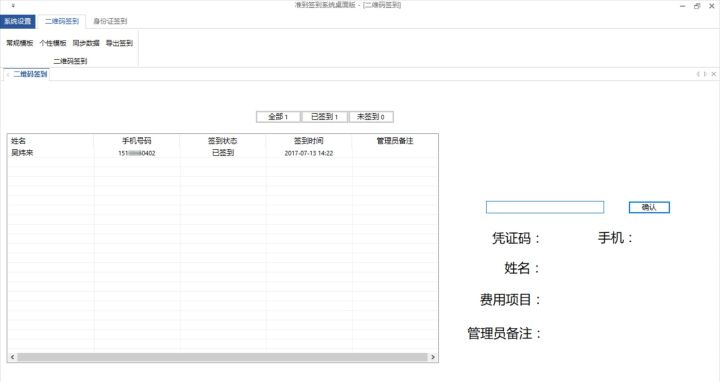Choose the 个性模板 ribbon command

pos(53,43)
